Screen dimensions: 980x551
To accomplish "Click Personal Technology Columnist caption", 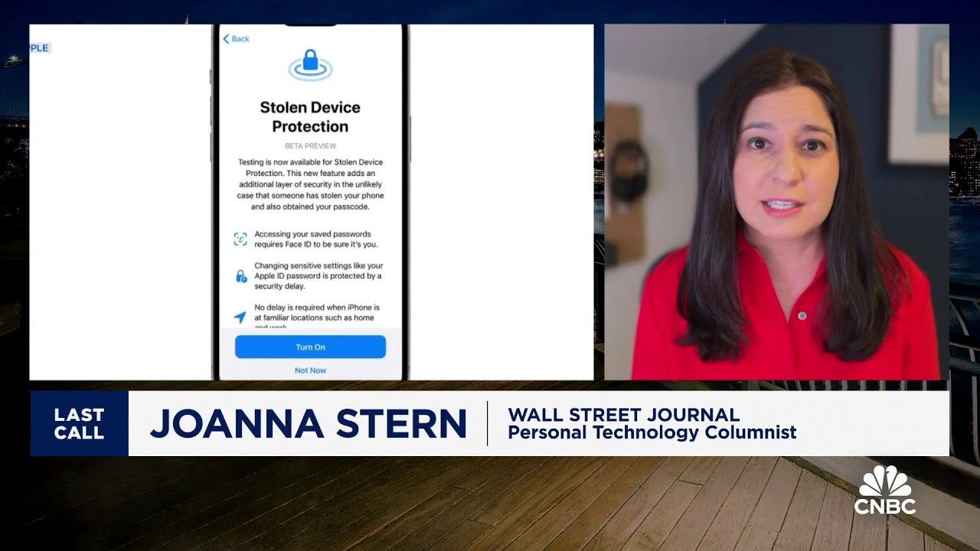I will click(x=652, y=432).
